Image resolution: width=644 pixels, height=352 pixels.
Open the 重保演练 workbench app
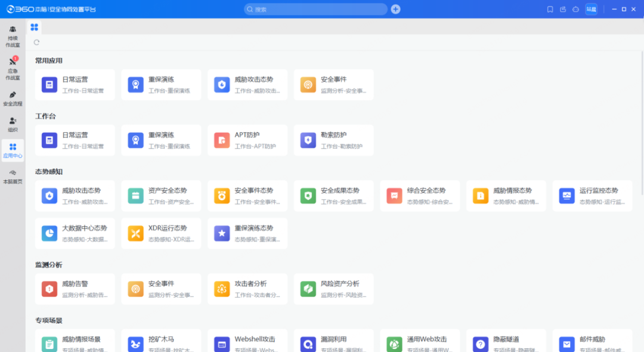point(161,140)
